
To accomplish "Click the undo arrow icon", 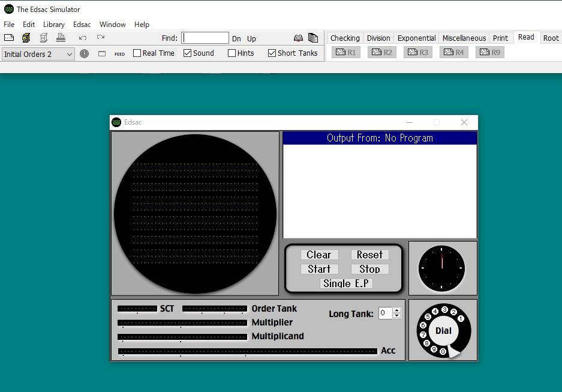I will click(x=83, y=38).
